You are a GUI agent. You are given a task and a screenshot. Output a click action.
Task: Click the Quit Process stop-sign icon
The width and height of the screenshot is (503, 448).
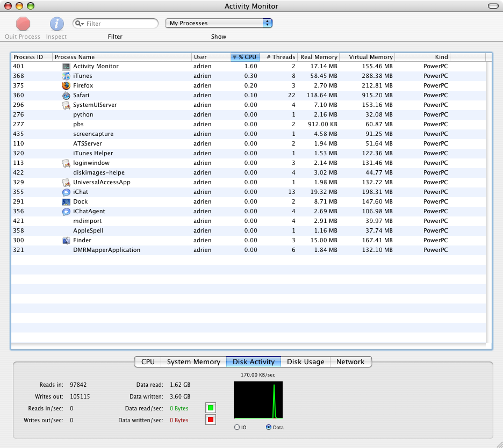[23, 24]
